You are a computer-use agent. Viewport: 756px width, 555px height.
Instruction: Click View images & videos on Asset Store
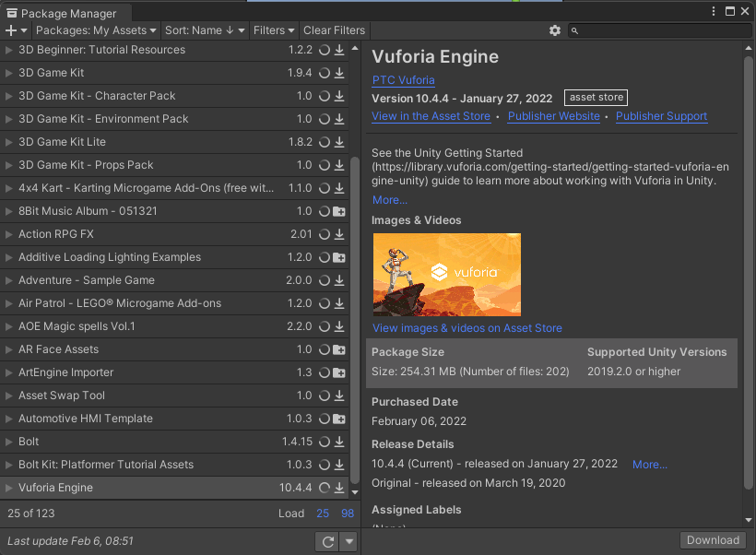467,328
